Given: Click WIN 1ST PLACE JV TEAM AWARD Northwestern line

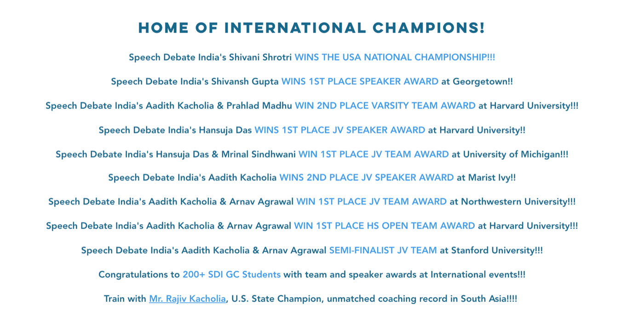Looking at the screenshot, I should pos(372,202).
